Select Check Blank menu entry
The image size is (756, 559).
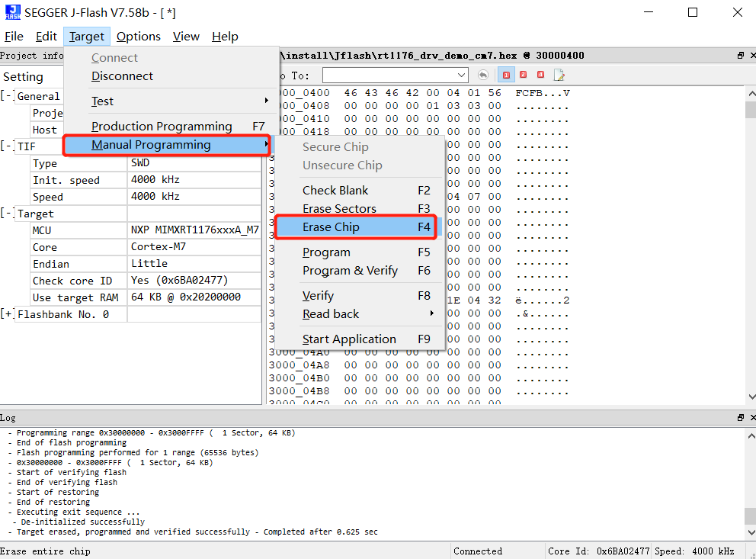click(x=335, y=191)
